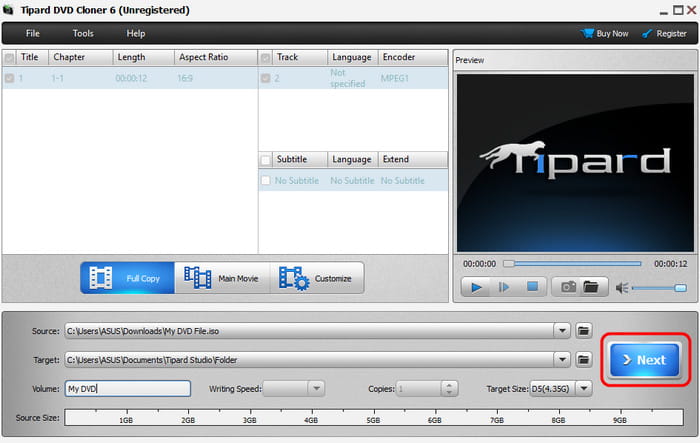Select Customize copy mode
The image size is (700, 443).
[x=317, y=278]
